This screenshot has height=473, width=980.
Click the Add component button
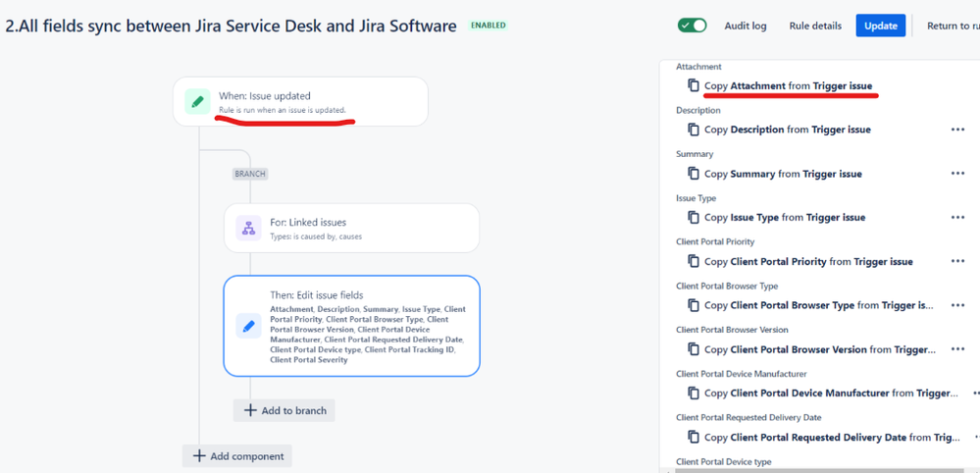pyautogui.click(x=236, y=456)
